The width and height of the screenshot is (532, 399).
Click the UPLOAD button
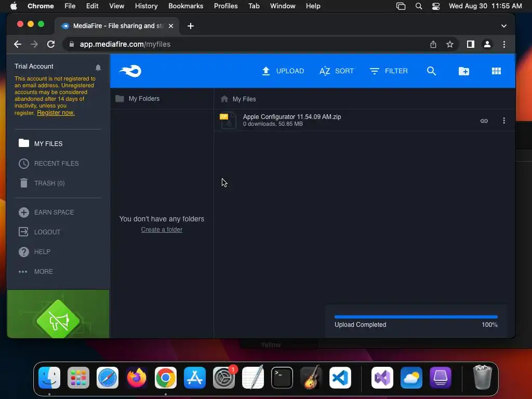[x=283, y=71]
